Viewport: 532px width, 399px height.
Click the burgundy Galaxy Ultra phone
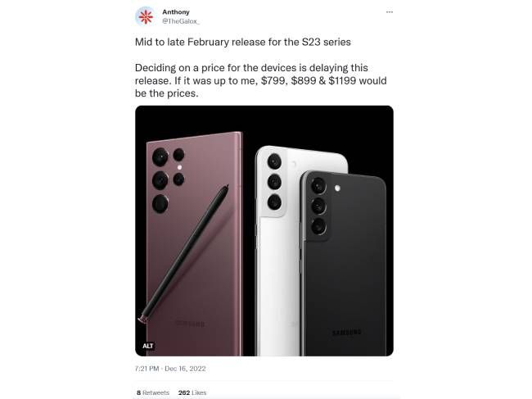pyautogui.click(x=195, y=243)
